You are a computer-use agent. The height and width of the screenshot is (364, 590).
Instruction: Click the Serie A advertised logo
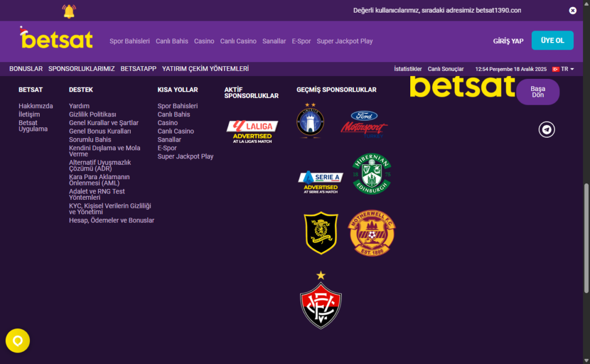click(320, 182)
